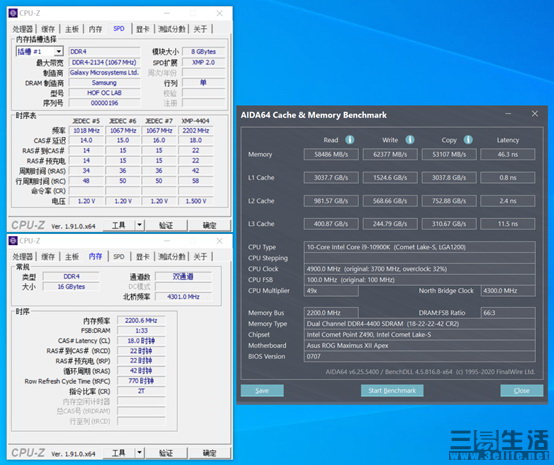554x465 pixels.
Task: Click Save in AIDA64 benchmark window
Action: coord(262,390)
